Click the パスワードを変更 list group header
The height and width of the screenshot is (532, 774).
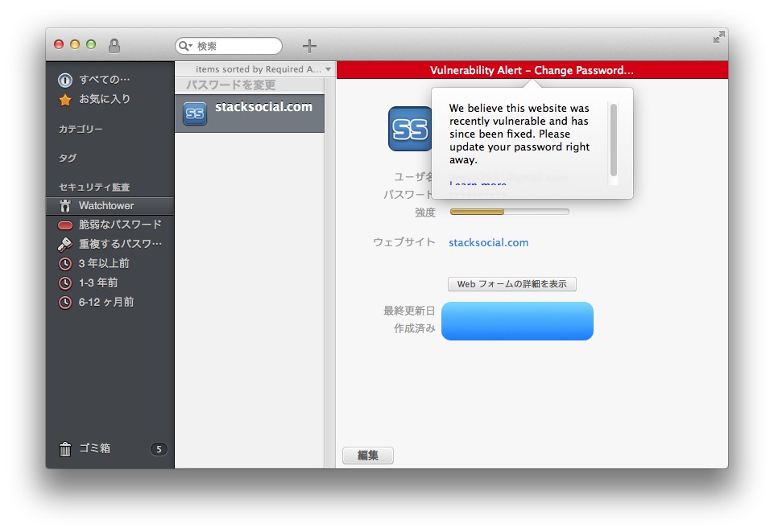250,85
